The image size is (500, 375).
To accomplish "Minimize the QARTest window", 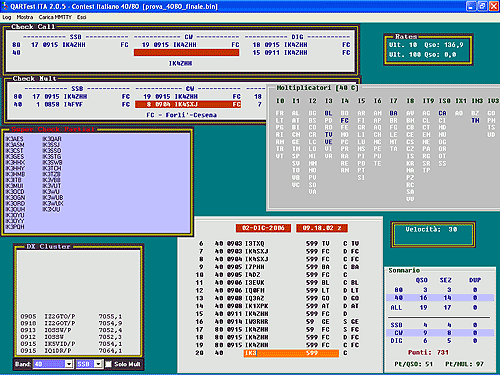I will point(471,6).
